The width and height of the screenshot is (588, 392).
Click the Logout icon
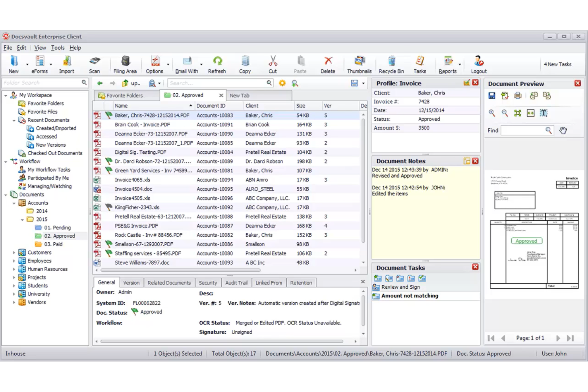(x=479, y=64)
